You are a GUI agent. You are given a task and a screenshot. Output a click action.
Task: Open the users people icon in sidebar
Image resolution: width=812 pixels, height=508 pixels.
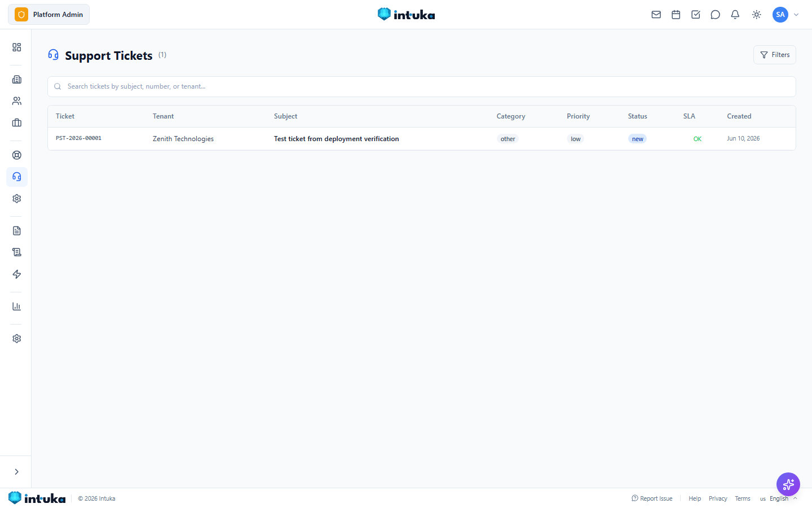pos(17,101)
